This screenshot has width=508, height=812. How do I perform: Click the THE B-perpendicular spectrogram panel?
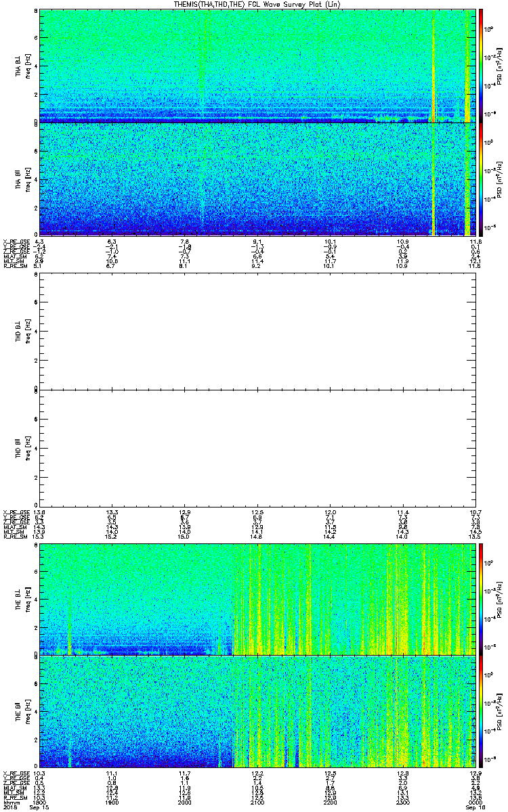(x=257, y=599)
